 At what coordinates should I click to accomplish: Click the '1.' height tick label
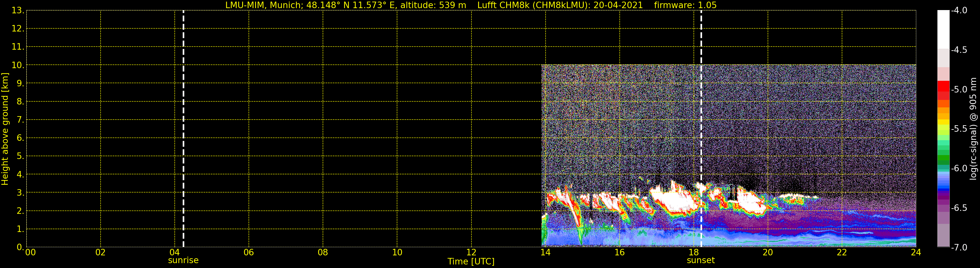coord(20,229)
